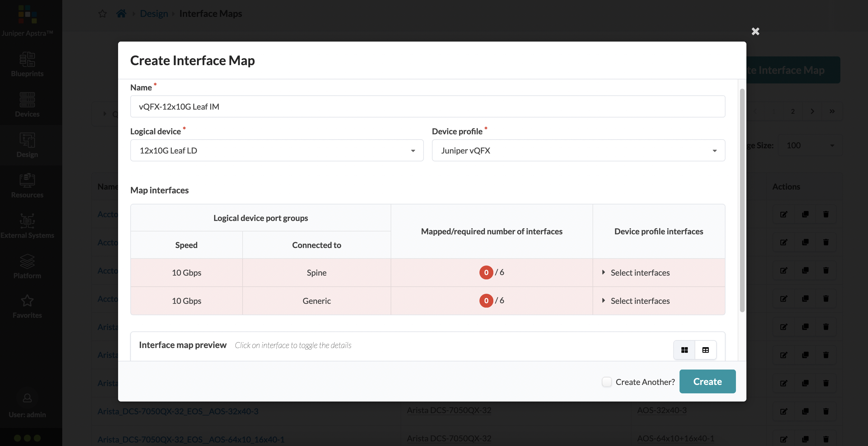This screenshot has height=446, width=868.
Task: Click AOS-32x40-3 logical device link
Action: coord(661,410)
